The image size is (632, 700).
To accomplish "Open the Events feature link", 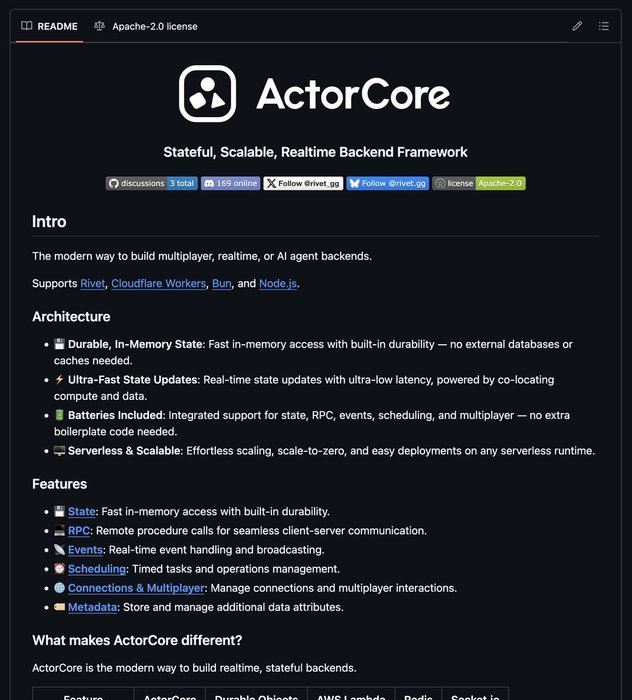I will (85, 550).
